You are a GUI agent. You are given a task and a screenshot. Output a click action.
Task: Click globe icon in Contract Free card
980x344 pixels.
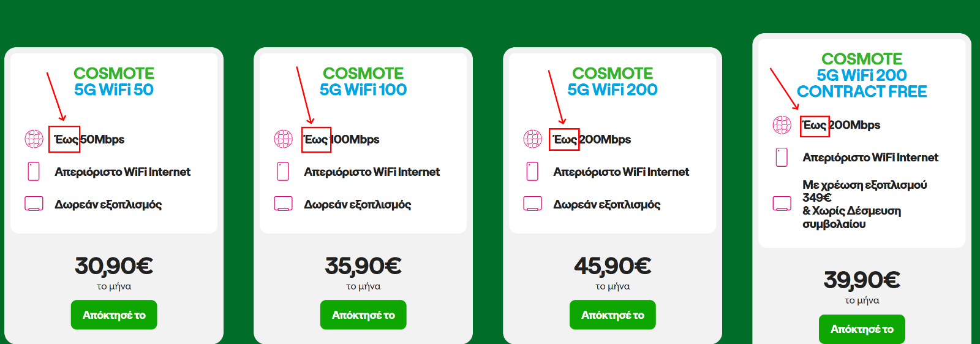pyautogui.click(x=782, y=125)
